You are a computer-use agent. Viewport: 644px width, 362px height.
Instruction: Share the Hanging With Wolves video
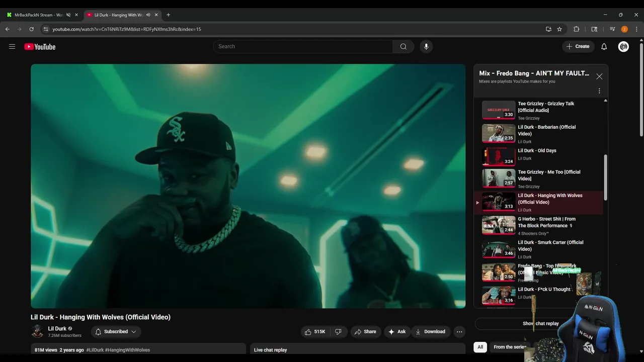365,331
